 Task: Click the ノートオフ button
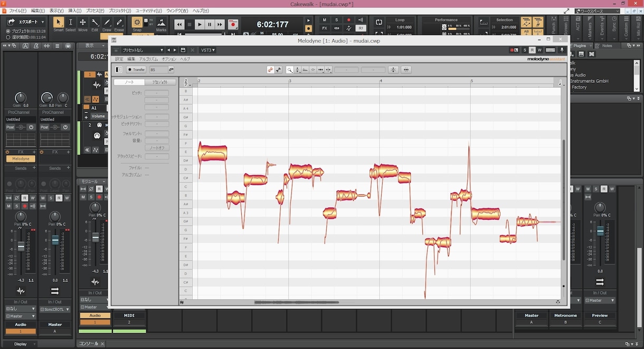157,148
